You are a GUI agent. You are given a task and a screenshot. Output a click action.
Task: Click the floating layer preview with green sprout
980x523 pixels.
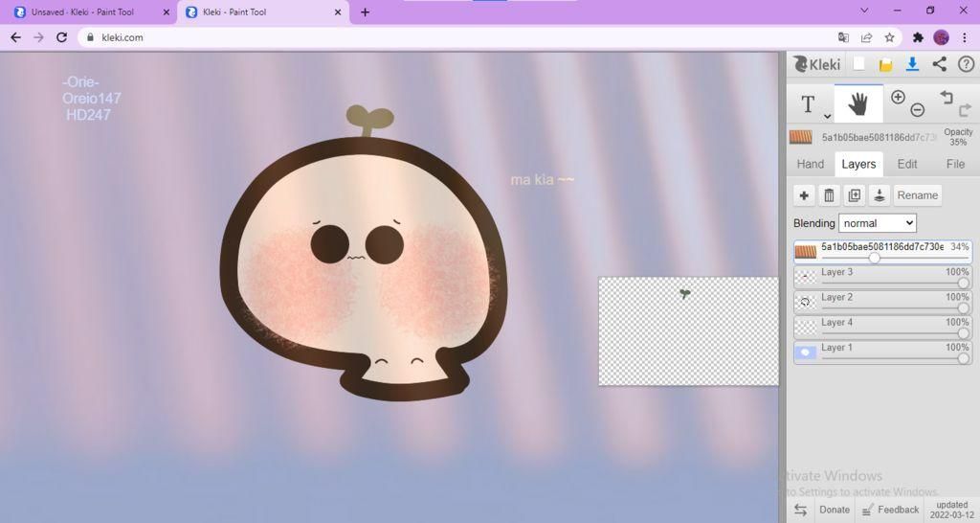click(x=688, y=330)
